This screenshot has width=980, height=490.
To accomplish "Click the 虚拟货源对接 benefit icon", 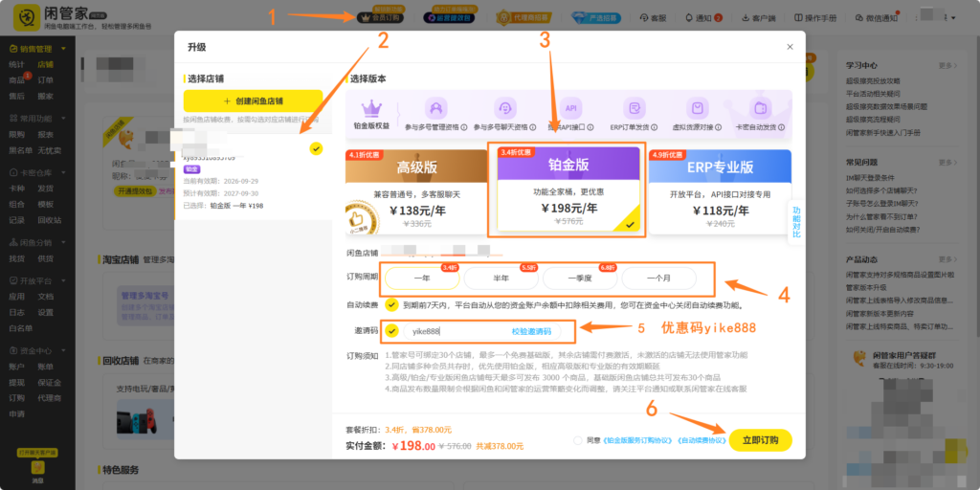I will coord(697,108).
